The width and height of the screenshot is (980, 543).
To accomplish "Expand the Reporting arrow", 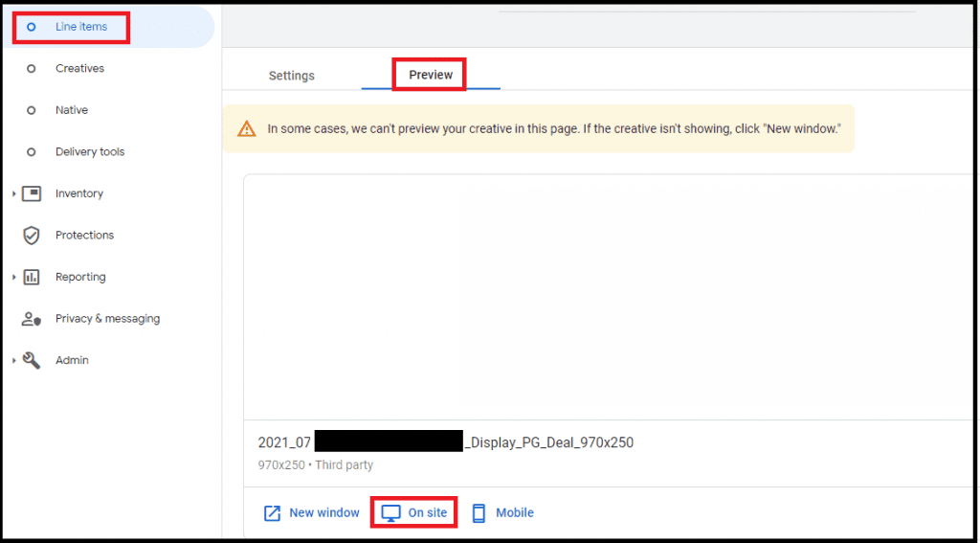I will pos(13,277).
